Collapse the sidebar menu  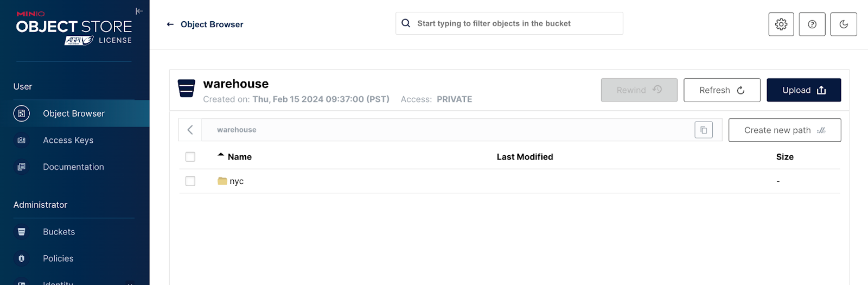[x=139, y=11]
